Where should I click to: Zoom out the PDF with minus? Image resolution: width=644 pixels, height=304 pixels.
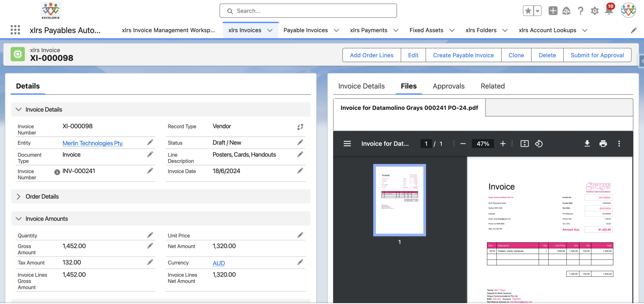pyautogui.click(x=463, y=144)
